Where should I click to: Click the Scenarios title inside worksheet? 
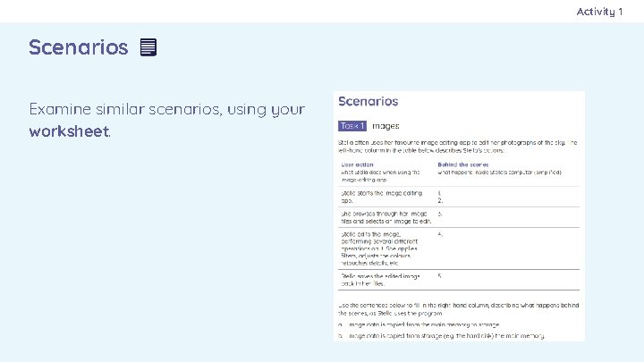click(368, 102)
